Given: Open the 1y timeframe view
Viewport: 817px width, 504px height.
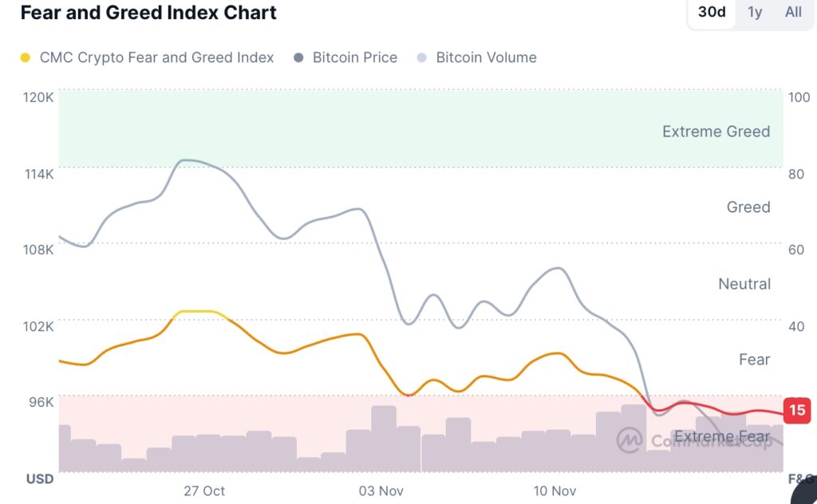Looking at the screenshot, I should tap(754, 12).
